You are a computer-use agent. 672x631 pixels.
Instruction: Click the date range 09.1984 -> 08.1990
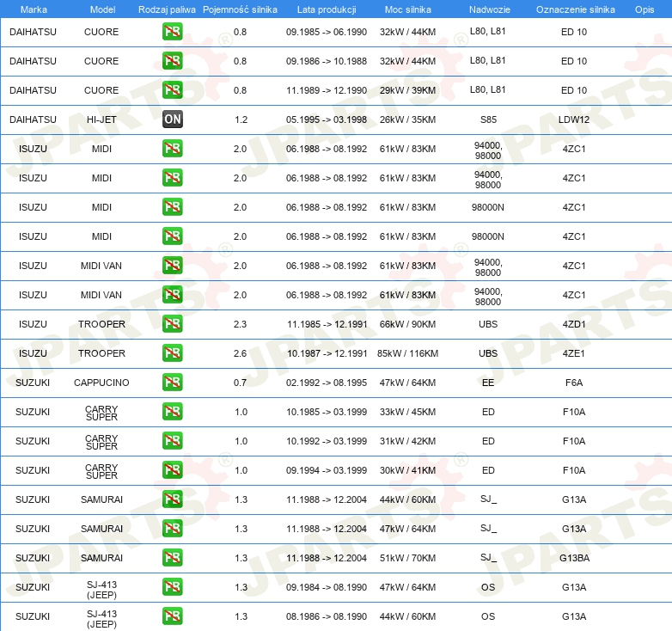327,587
